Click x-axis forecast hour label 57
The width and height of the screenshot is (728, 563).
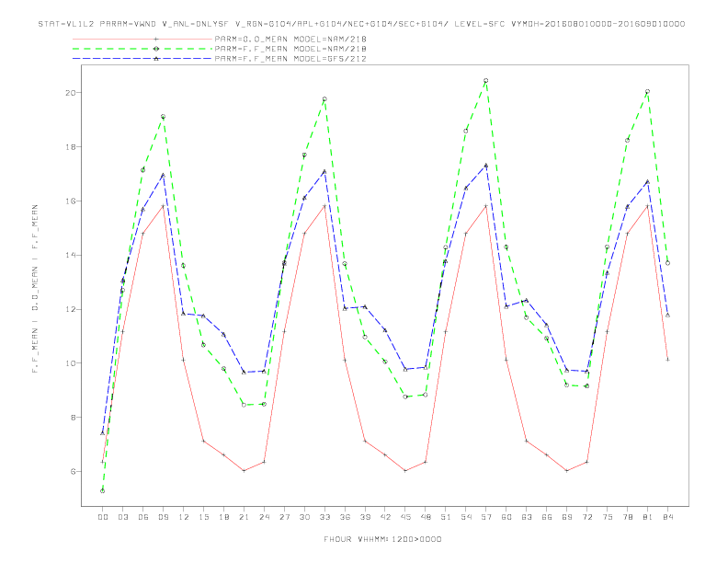486,517
